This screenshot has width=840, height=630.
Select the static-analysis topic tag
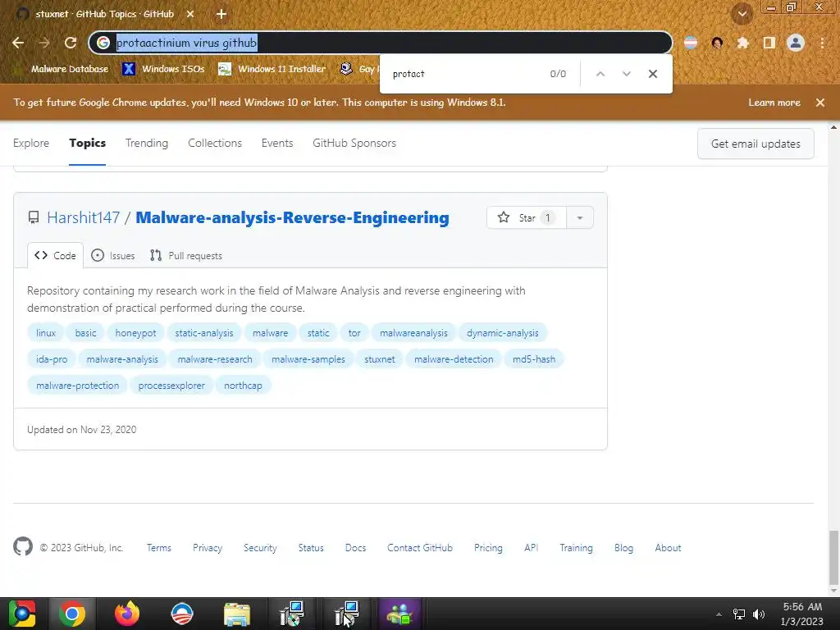point(204,333)
